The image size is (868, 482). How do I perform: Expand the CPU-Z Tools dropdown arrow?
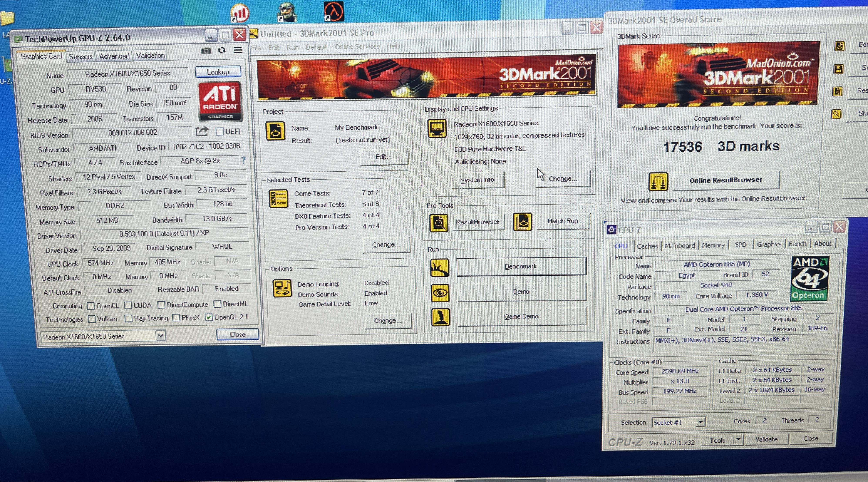coord(738,440)
